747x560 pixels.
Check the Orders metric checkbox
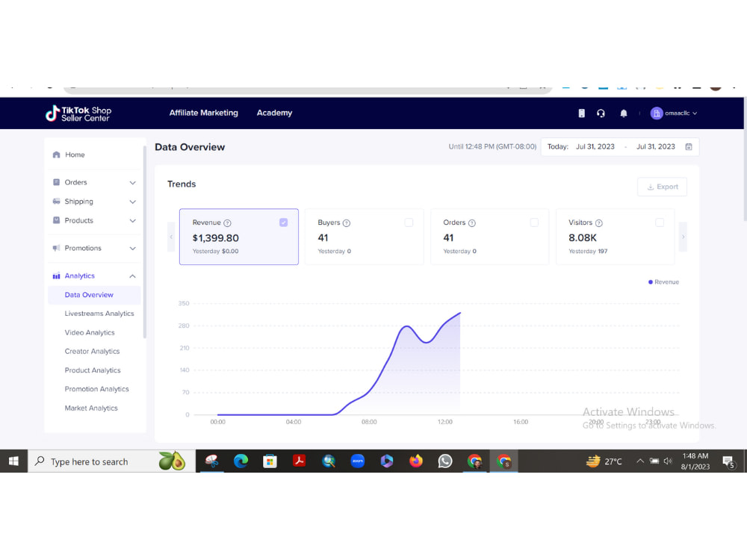pos(534,223)
